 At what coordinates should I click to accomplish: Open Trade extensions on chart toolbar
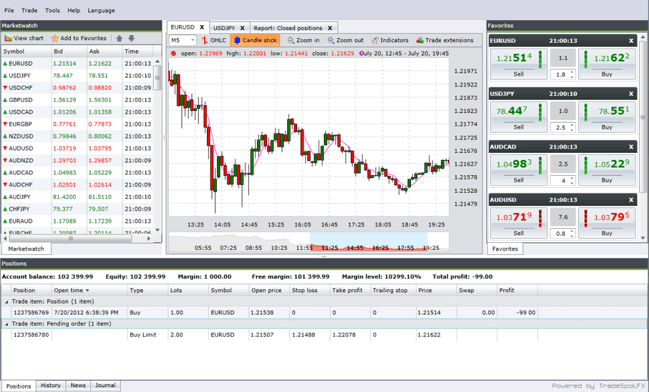point(445,40)
